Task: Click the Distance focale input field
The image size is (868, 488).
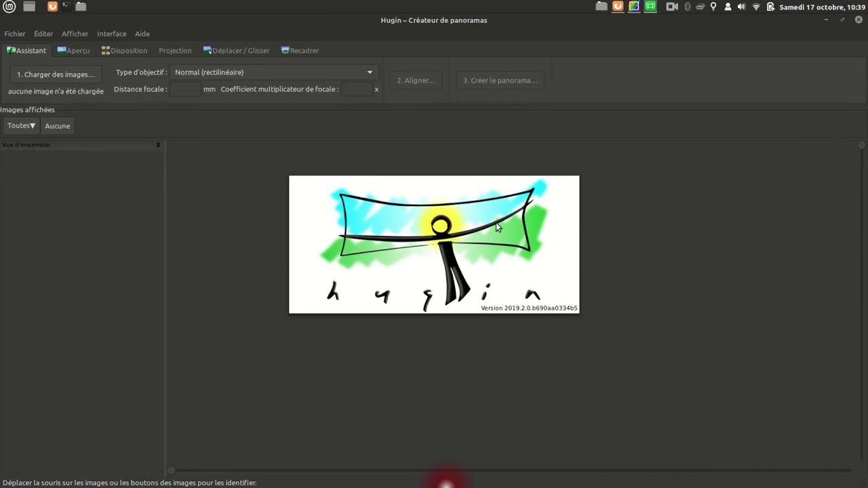Action: (x=185, y=89)
